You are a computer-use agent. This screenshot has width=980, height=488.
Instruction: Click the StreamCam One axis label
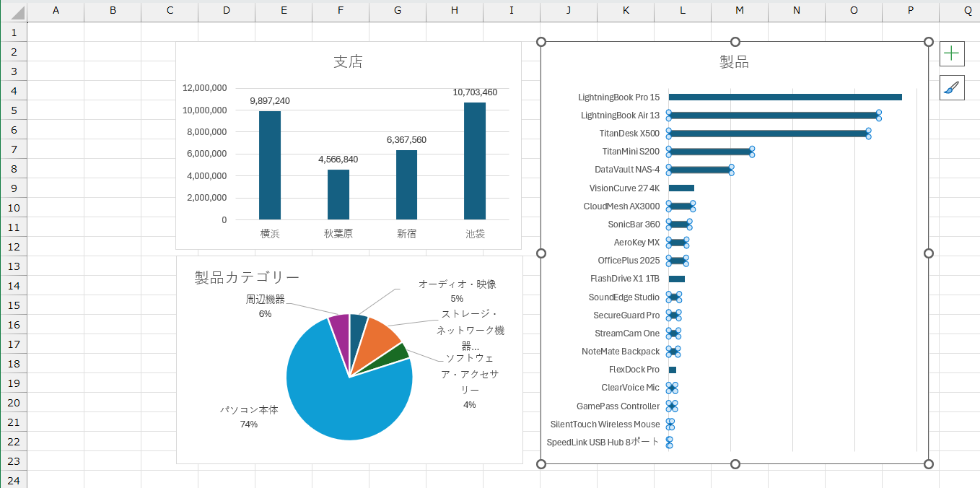627,334
